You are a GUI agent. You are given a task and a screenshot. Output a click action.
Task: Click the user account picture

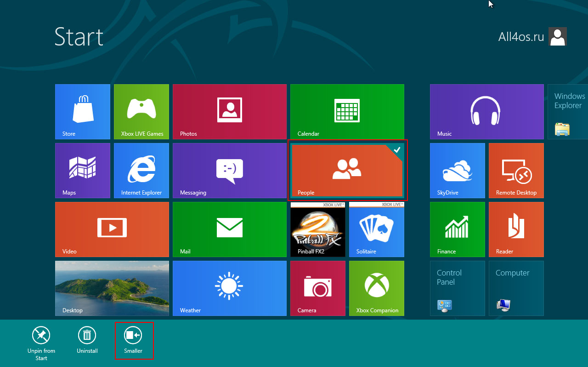point(558,36)
